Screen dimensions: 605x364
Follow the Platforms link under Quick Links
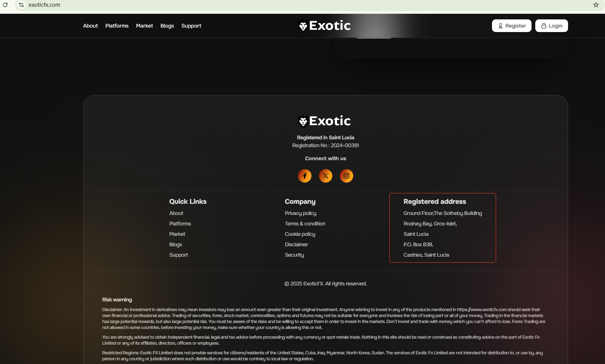[180, 224]
